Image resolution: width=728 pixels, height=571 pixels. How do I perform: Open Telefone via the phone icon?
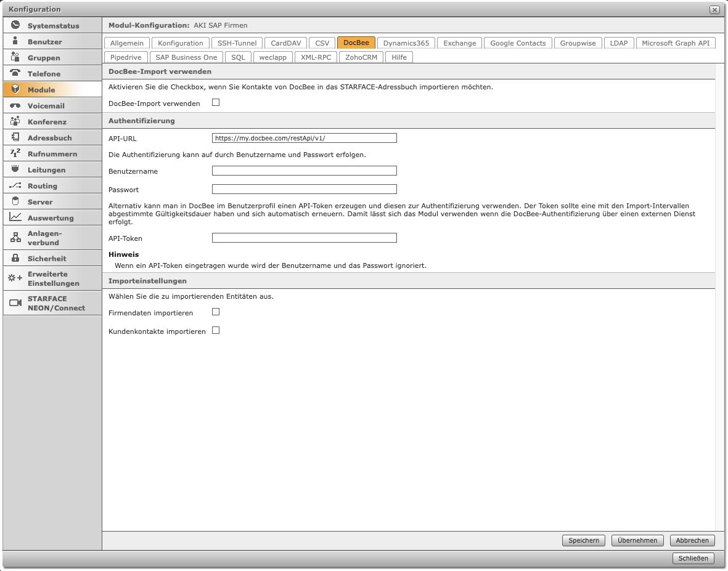point(16,73)
